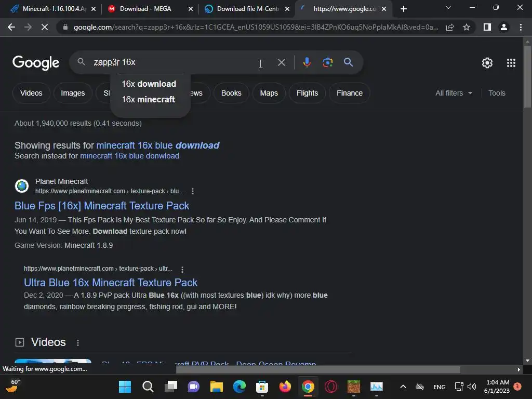
Task: Open Chrome three-dot menu
Action: [521, 27]
